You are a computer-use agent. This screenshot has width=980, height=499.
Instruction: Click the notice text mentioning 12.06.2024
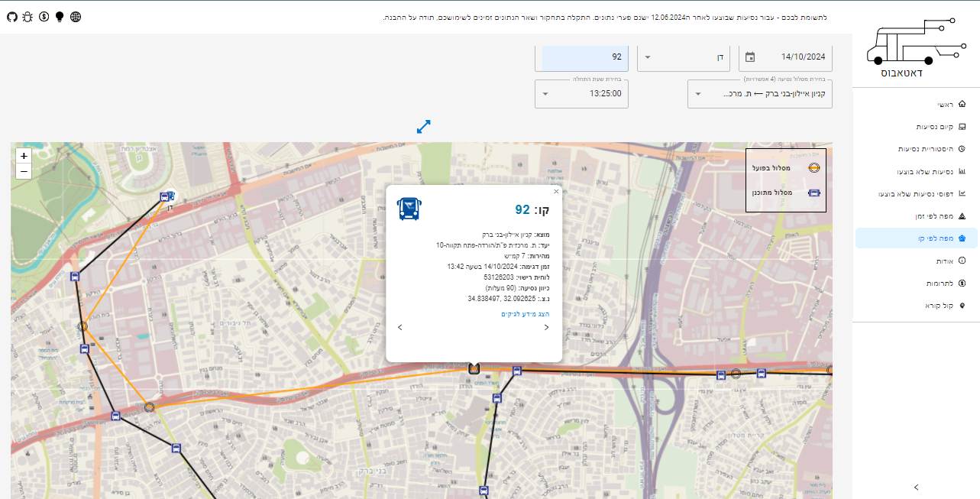(x=605, y=17)
